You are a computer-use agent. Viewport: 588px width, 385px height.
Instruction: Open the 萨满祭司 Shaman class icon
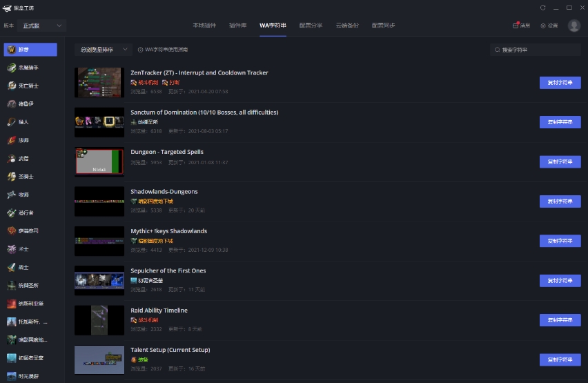pyautogui.click(x=12, y=230)
